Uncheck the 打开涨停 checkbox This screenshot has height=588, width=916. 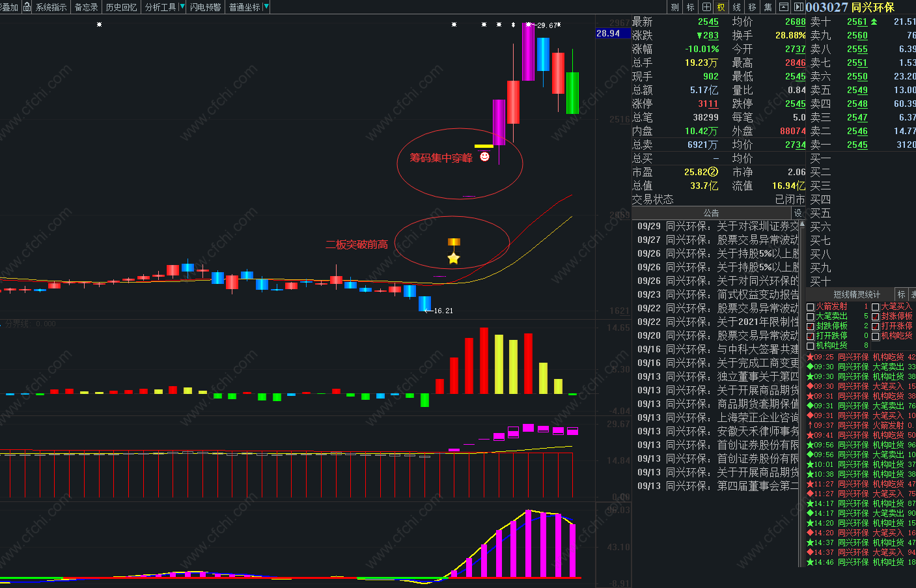(x=876, y=326)
